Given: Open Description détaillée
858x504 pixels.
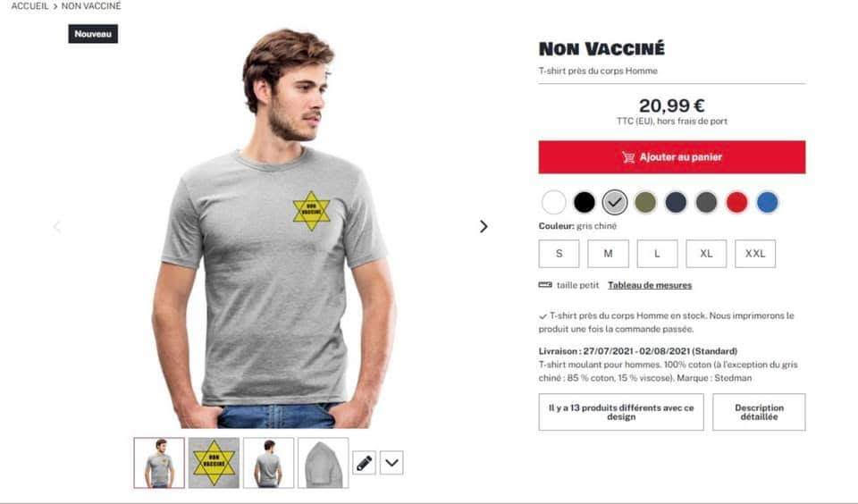Looking at the screenshot, I should [759, 412].
